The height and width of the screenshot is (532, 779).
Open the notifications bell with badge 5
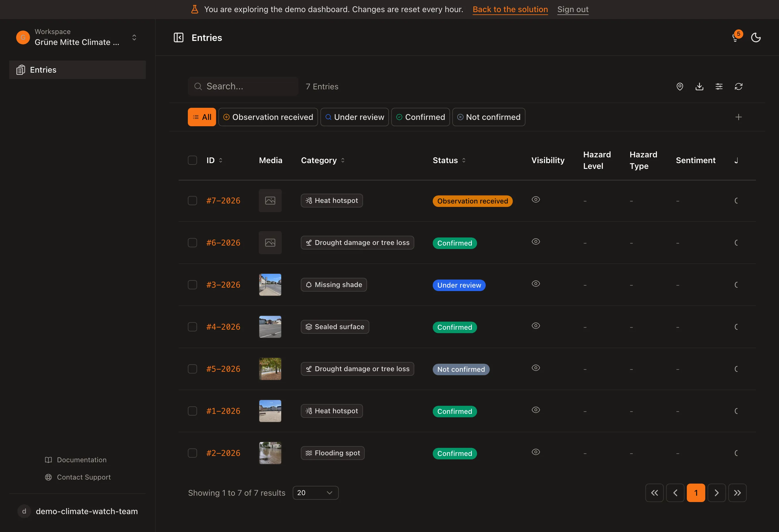(735, 37)
